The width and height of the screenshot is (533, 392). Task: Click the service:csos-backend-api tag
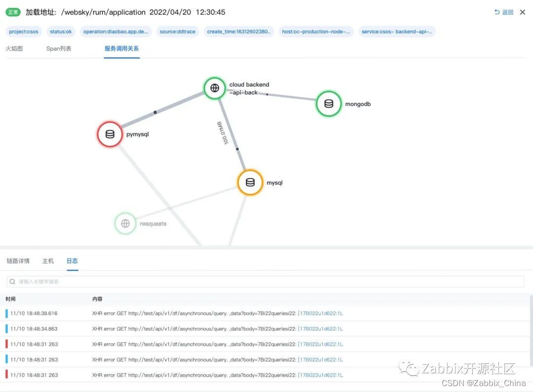397,32
